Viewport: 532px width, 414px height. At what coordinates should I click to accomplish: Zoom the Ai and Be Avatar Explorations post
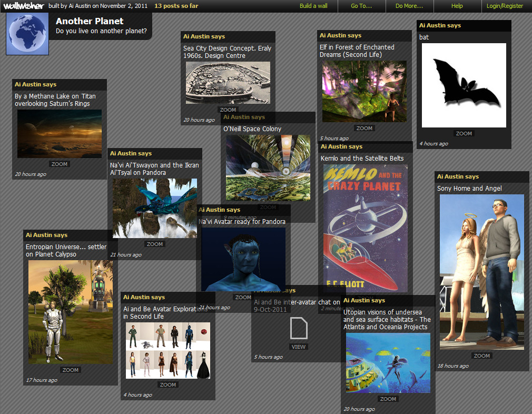(x=168, y=385)
